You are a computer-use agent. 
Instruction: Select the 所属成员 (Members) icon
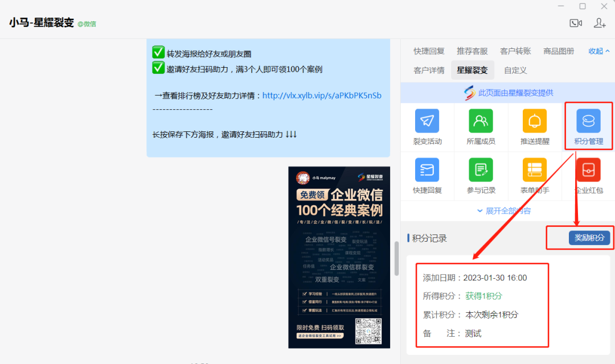[x=481, y=126]
